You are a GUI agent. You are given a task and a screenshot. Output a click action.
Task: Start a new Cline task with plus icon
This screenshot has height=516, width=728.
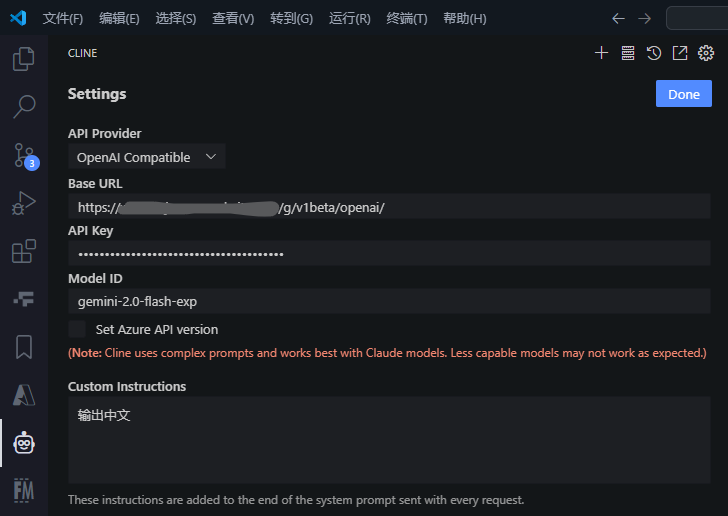[601, 53]
